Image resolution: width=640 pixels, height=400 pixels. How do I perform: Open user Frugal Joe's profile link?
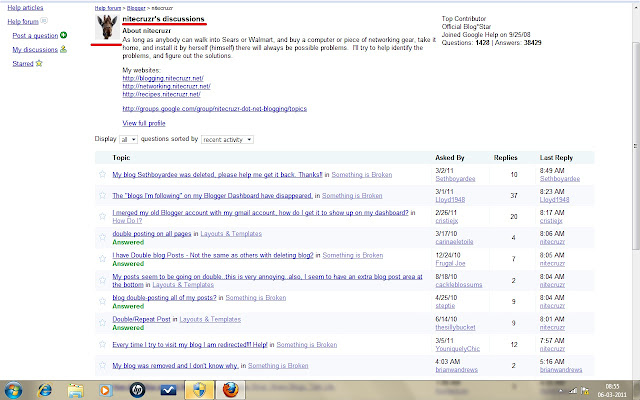tap(450, 263)
